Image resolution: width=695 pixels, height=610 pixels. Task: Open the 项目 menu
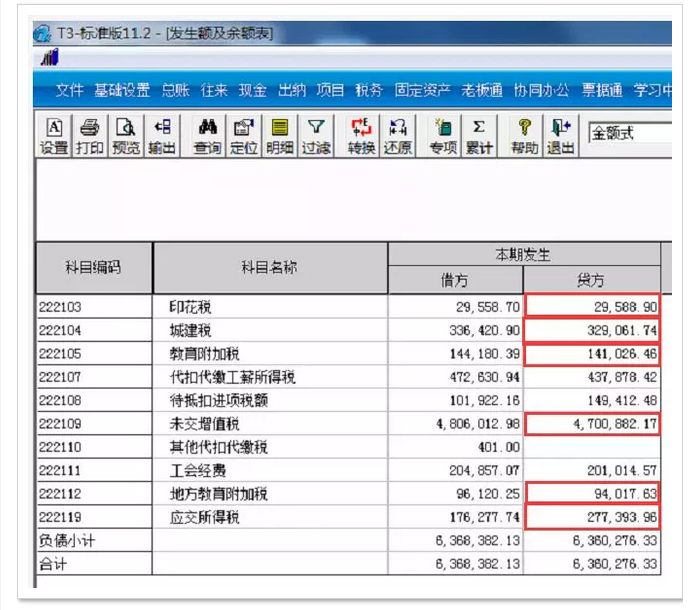(x=330, y=90)
